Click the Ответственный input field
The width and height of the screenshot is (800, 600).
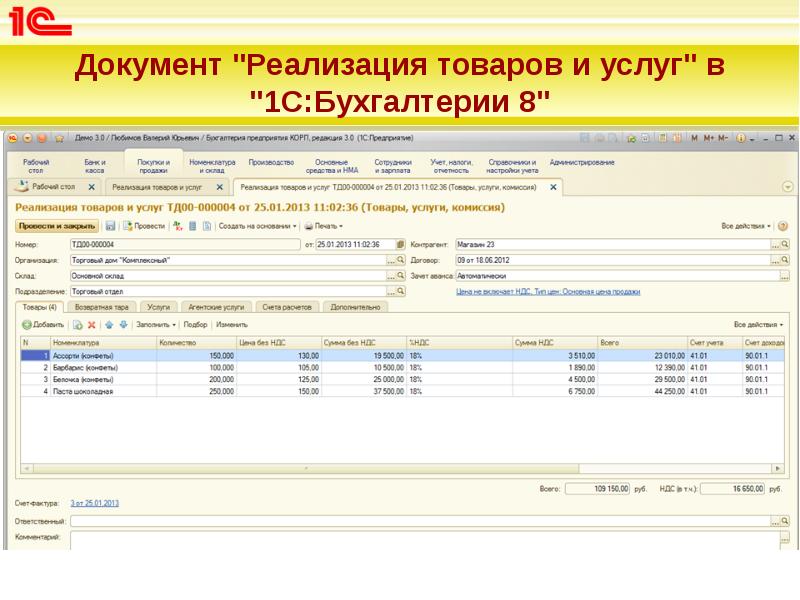click(420, 521)
